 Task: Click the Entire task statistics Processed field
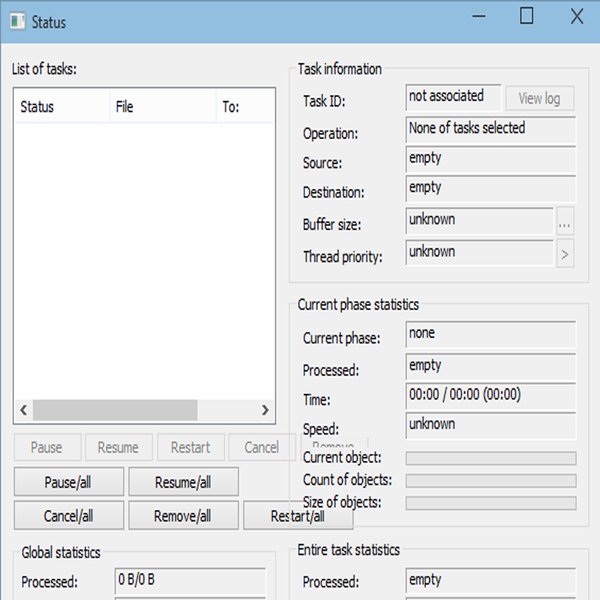pyautogui.click(x=491, y=581)
